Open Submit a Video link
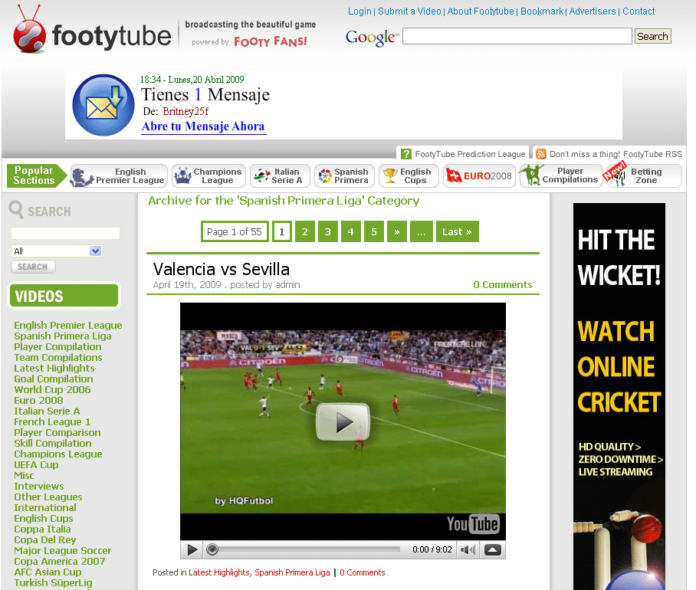696x590 pixels. pos(409,12)
